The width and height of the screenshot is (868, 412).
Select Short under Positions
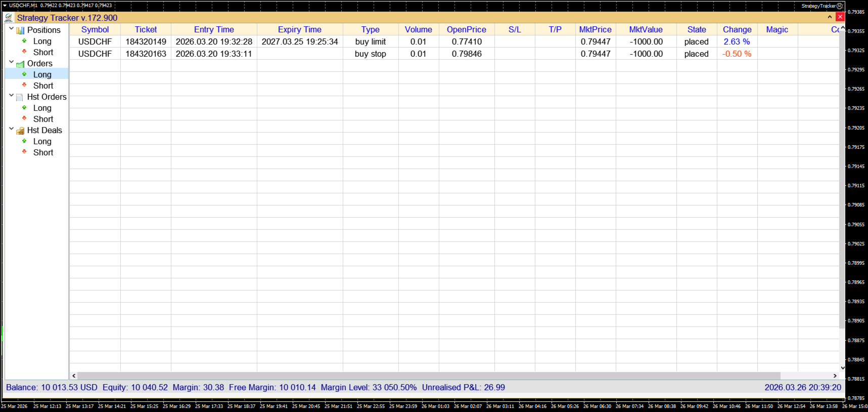[43, 53]
